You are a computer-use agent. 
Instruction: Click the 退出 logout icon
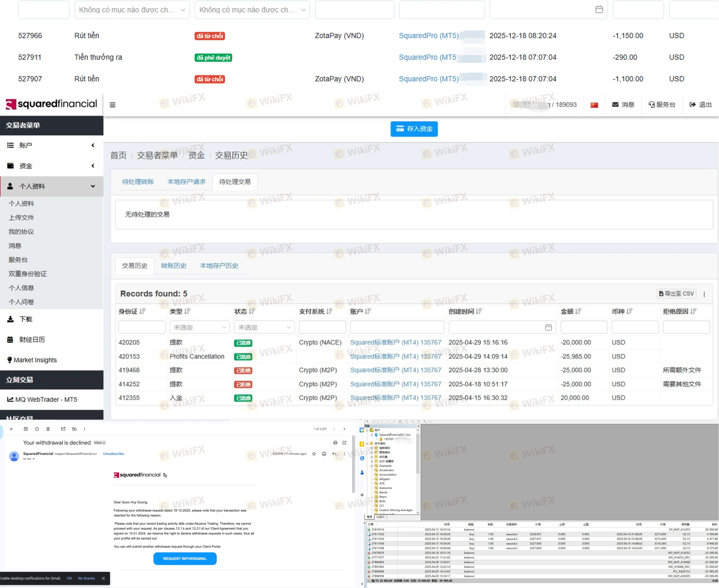[693, 105]
